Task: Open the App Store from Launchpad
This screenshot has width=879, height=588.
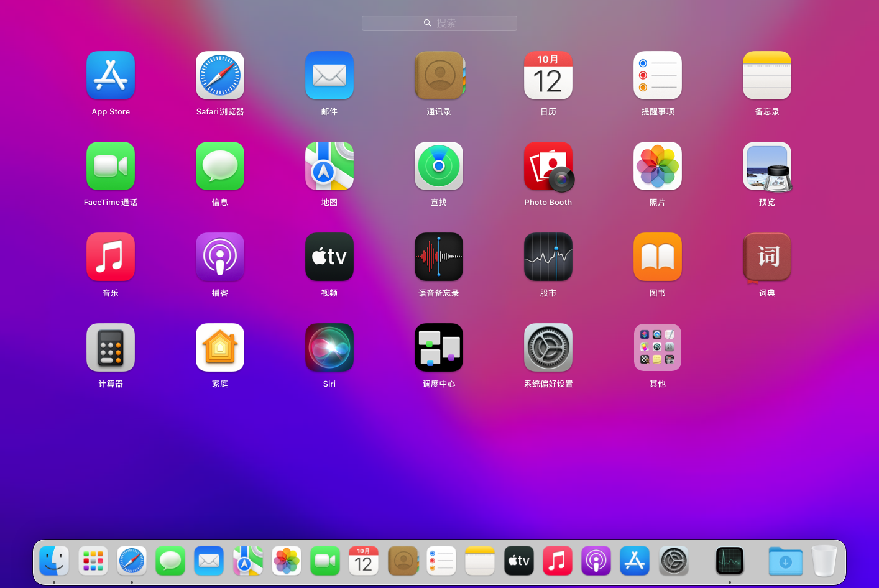Action: (x=111, y=75)
